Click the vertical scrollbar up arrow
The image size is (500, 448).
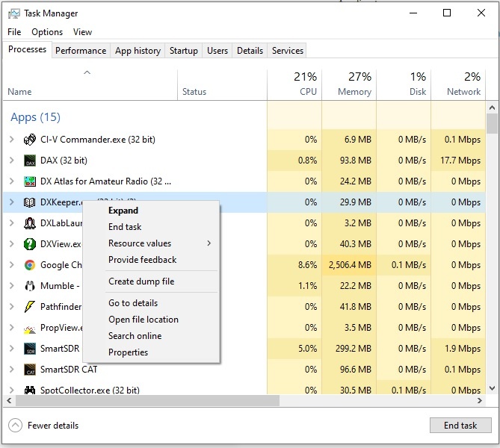point(492,108)
